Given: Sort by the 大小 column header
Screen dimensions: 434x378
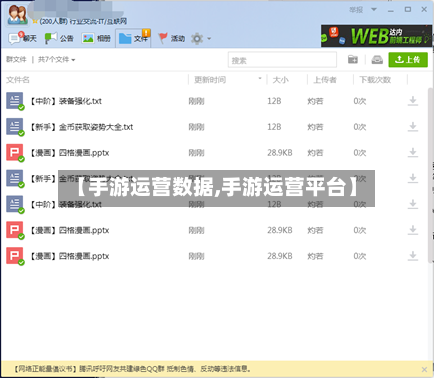Looking at the screenshot, I should [280, 80].
